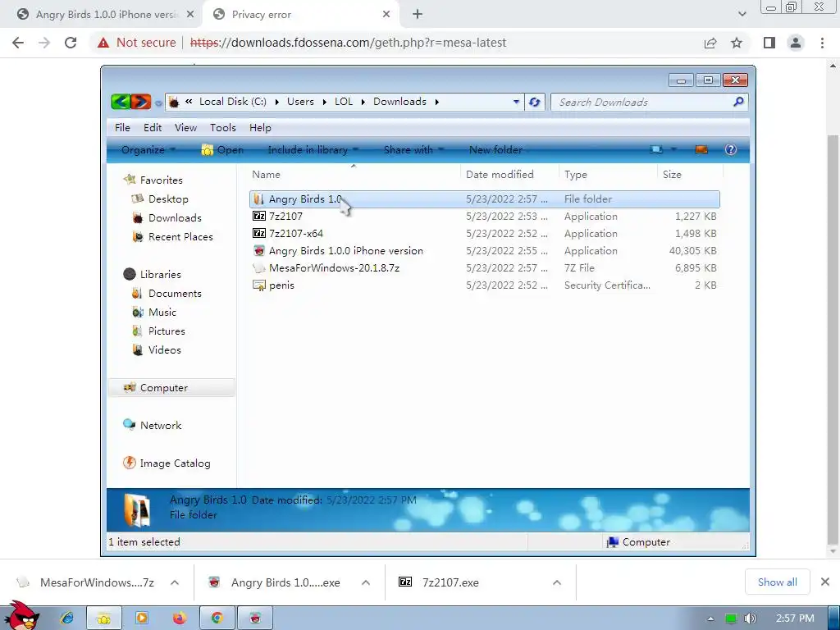840x630 pixels.
Task: Open the File menu
Action: point(122,127)
